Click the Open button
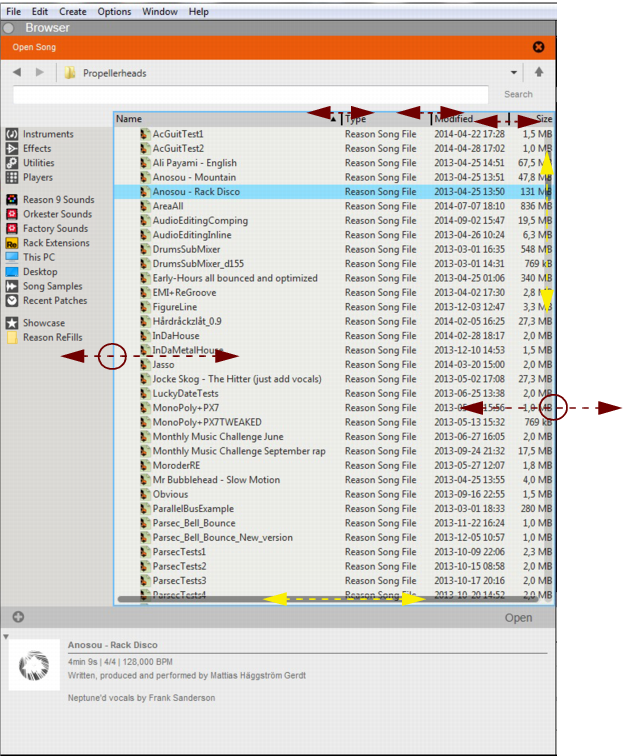 pyautogui.click(x=518, y=618)
